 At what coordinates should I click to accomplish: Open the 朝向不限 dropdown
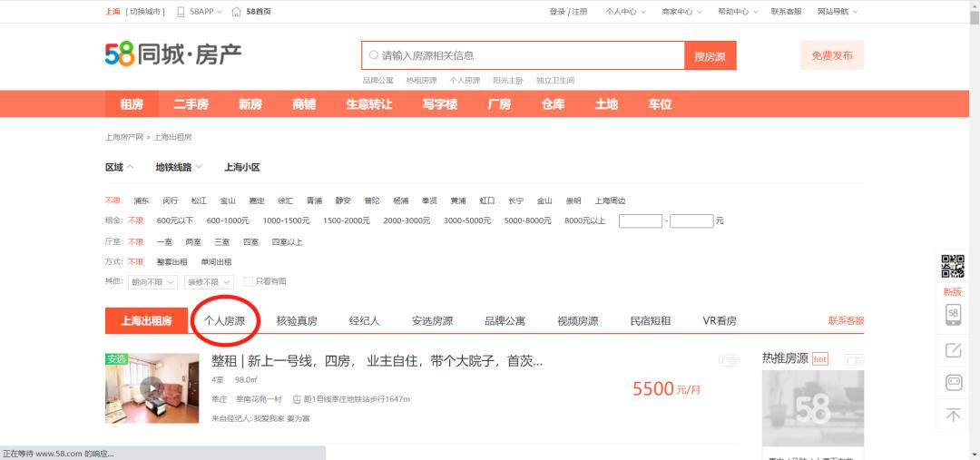click(153, 282)
